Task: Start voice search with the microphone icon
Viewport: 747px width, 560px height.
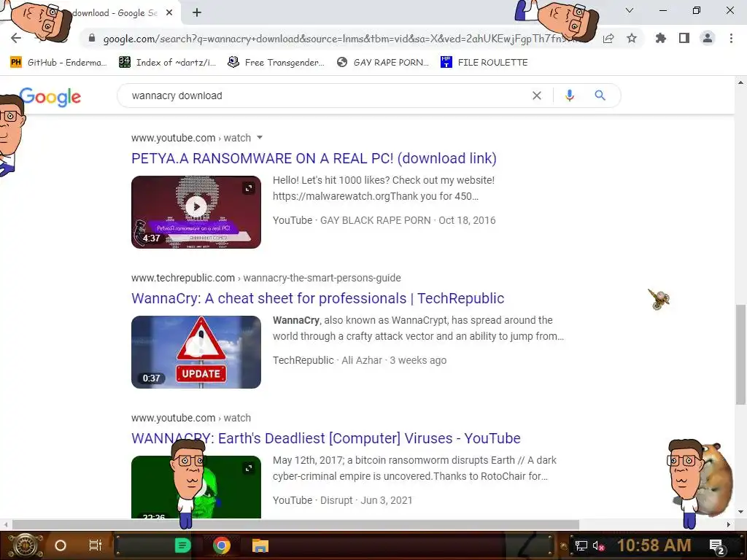Action: [x=569, y=96]
